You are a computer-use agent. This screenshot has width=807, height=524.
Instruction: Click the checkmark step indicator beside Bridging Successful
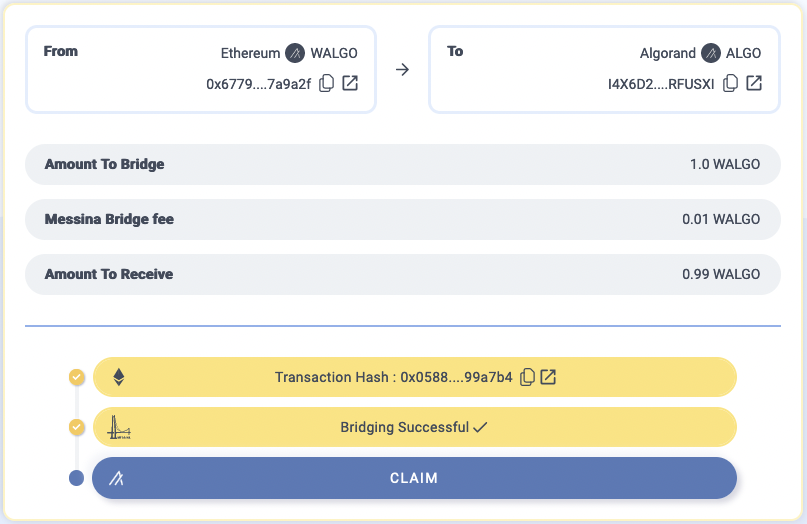pyautogui.click(x=77, y=427)
